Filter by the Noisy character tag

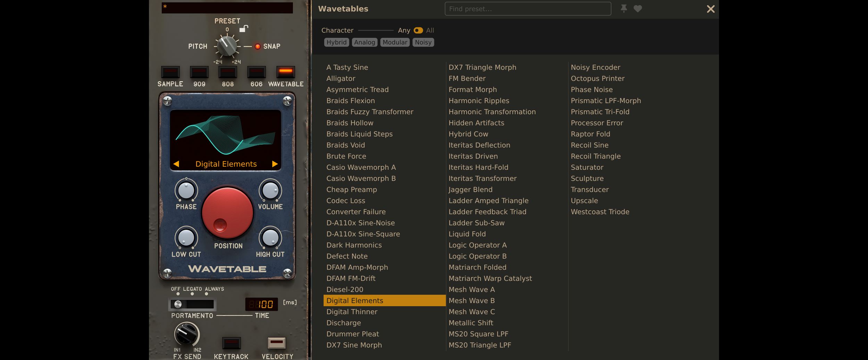pos(423,42)
